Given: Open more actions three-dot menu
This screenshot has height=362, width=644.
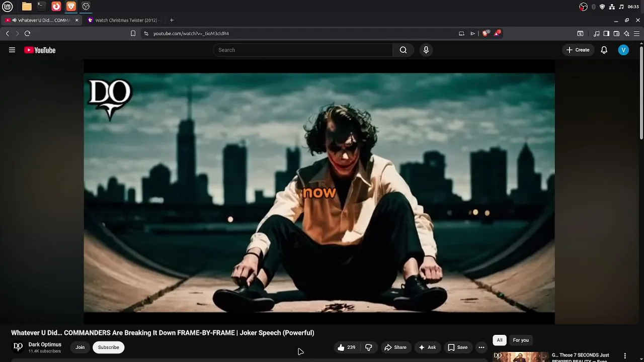Looking at the screenshot, I should pos(481,347).
